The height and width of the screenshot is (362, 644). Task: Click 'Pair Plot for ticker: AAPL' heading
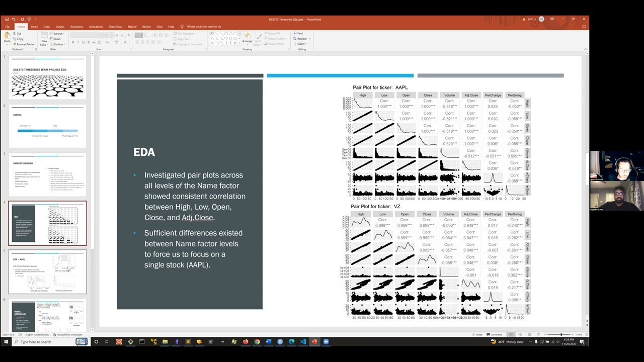tap(380, 87)
